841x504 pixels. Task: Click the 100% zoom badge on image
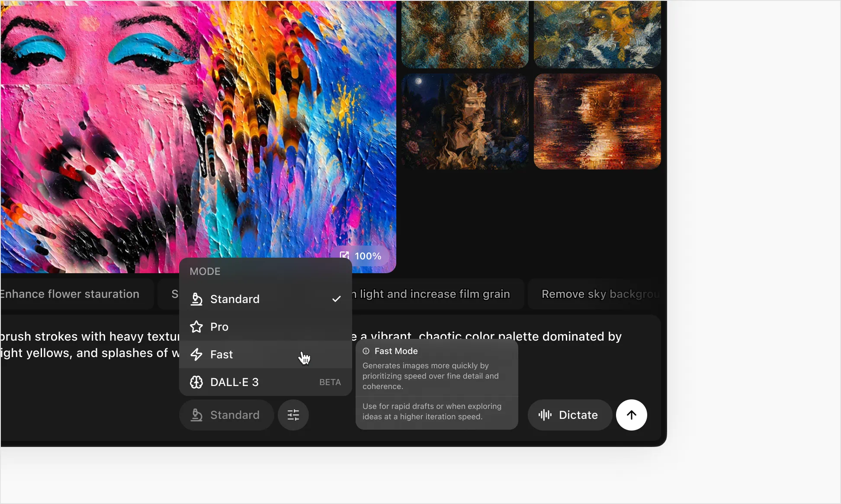(361, 256)
